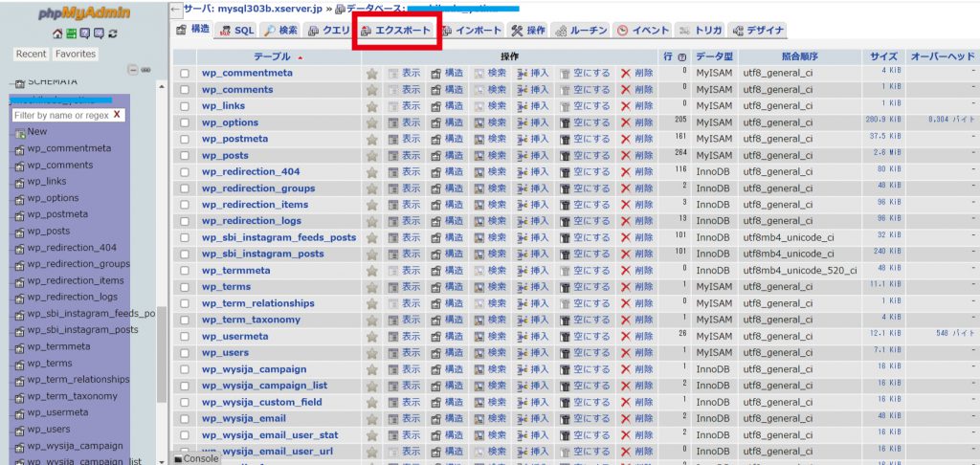980x465 pixels.
Task: Open phpMyAdmin documentation question-mark icon
Action: [84, 33]
